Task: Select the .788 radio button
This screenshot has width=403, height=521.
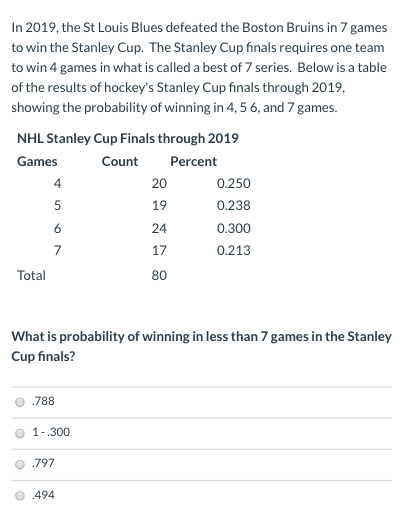Action: (x=20, y=402)
